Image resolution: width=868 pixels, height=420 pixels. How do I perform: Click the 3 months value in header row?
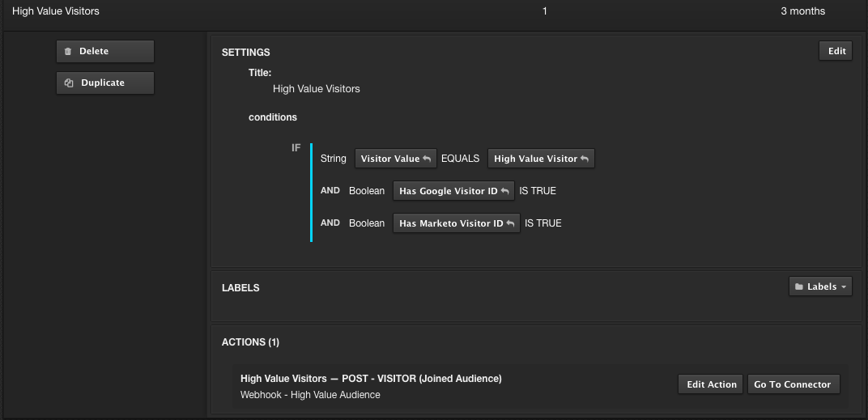pyautogui.click(x=802, y=11)
